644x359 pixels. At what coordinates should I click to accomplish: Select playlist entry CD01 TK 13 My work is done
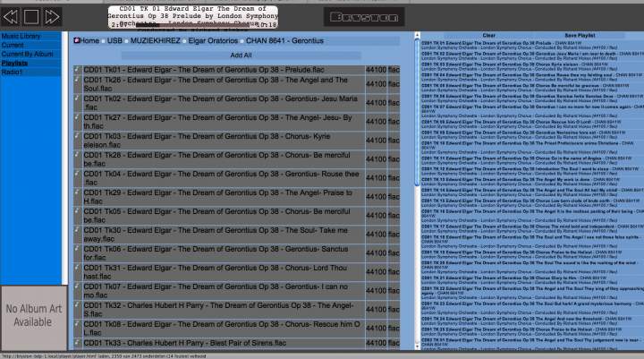click(x=532, y=182)
